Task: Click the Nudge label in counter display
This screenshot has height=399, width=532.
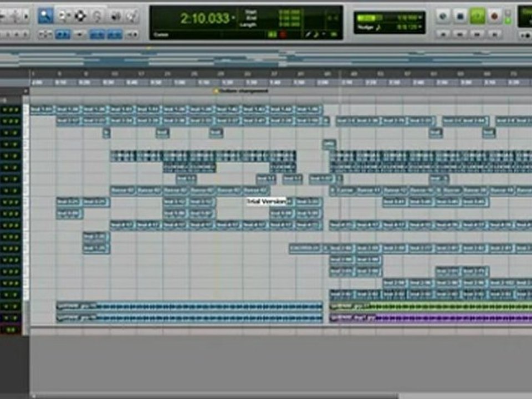Action: tap(366, 27)
